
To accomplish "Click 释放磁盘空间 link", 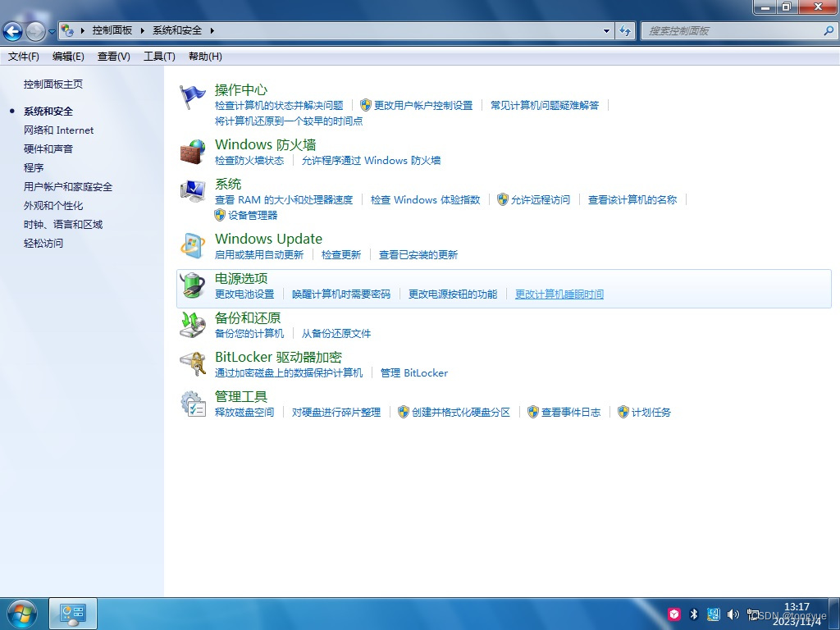I will (x=244, y=412).
